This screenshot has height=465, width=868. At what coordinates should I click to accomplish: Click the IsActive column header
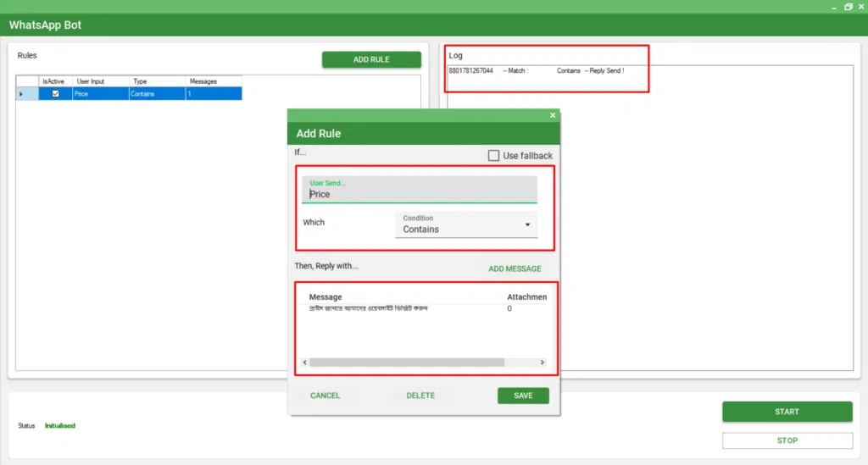click(x=55, y=81)
